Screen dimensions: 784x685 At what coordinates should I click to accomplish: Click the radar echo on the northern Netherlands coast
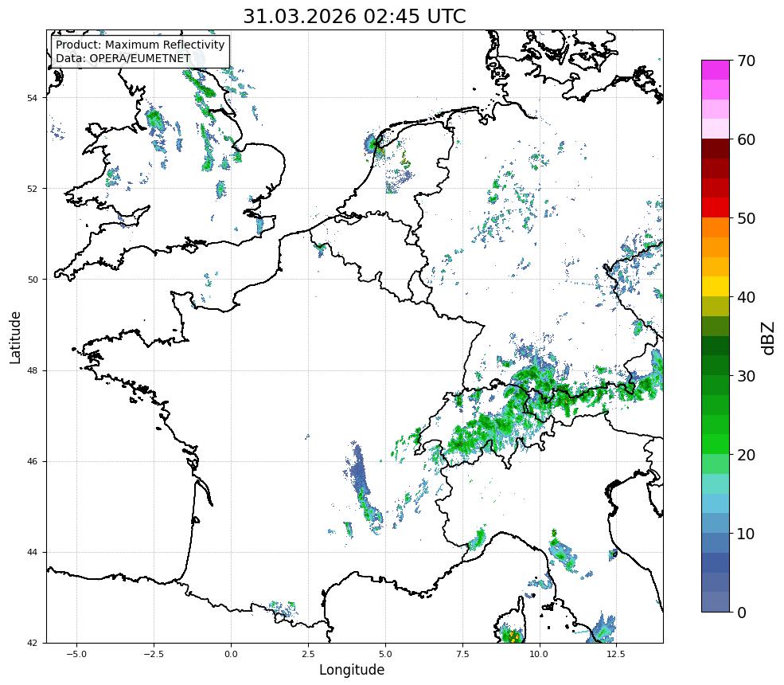[x=373, y=143]
